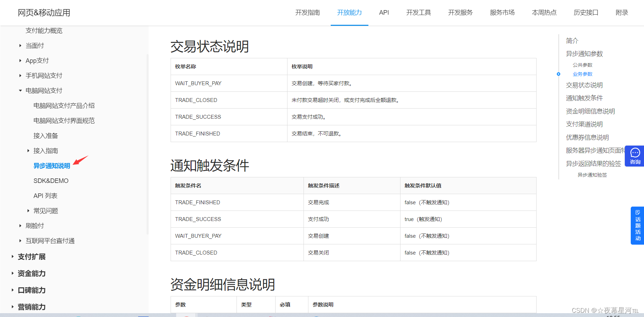Jump to 异步返回结果的验签 in outline
The width and height of the screenshot is (644, 317).
[593, 164]
